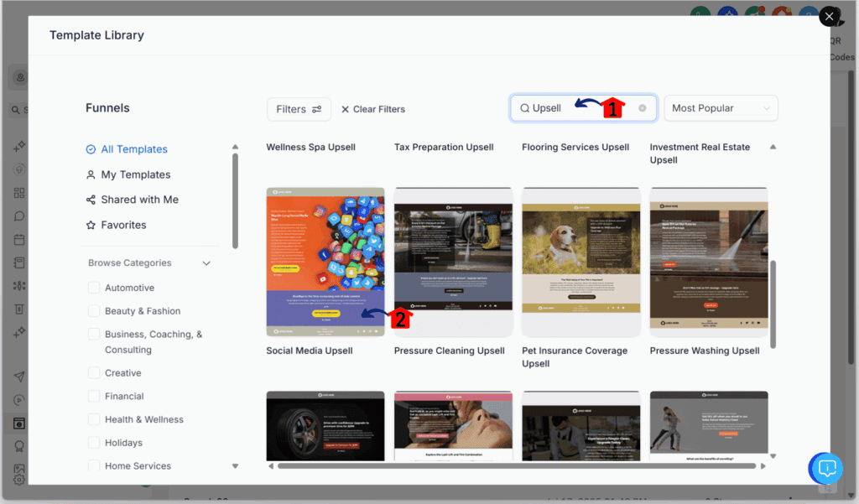Check the Creative category
The height and width of the screenshot is (504, 859).
[x=94, y=373]
